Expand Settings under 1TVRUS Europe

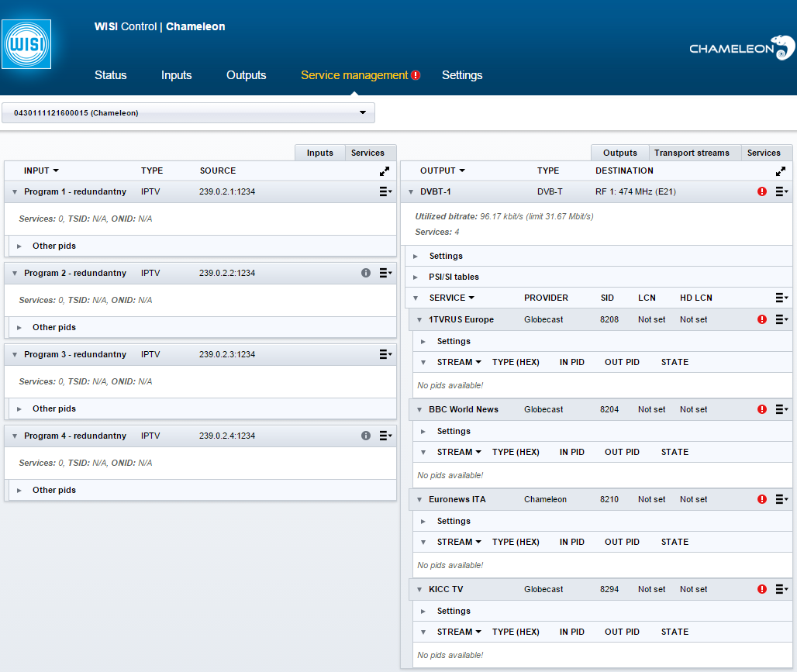click(x=423, y=342)
